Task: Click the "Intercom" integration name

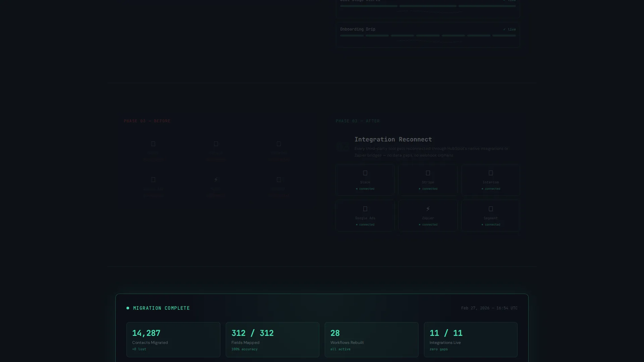Action: point(491,182)
